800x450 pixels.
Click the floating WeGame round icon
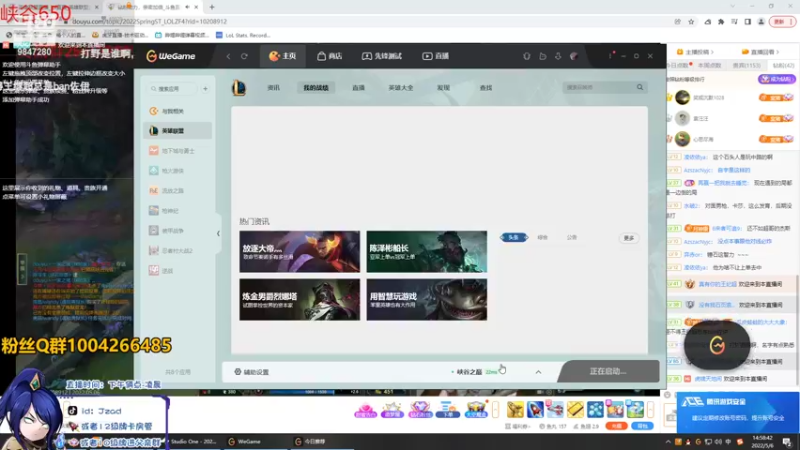tap(717, 345)
